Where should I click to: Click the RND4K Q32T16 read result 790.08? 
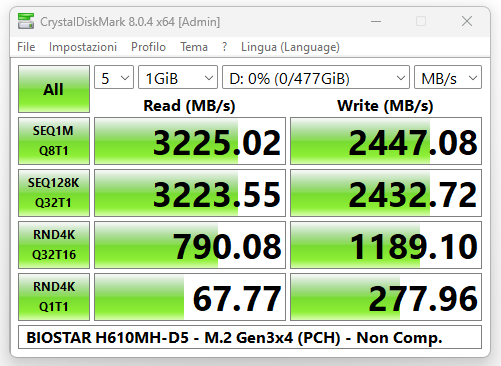click(x=190, y=245)
